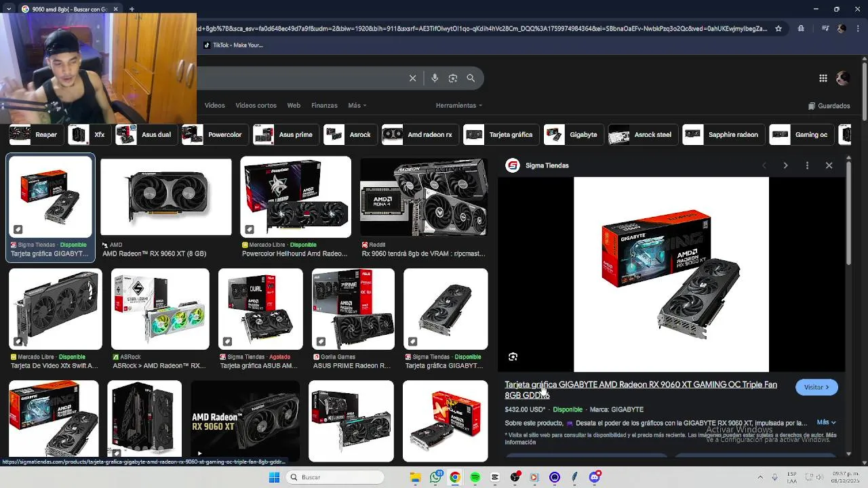Expand the 'Más' product description toggle
Viewport: 868px width, 488px height.
pos(826,422)
